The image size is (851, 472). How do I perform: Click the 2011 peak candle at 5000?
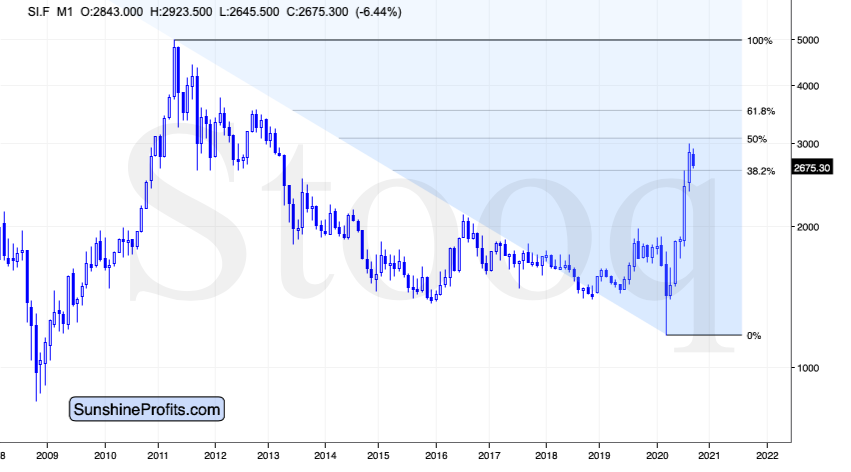coord(174,71)
